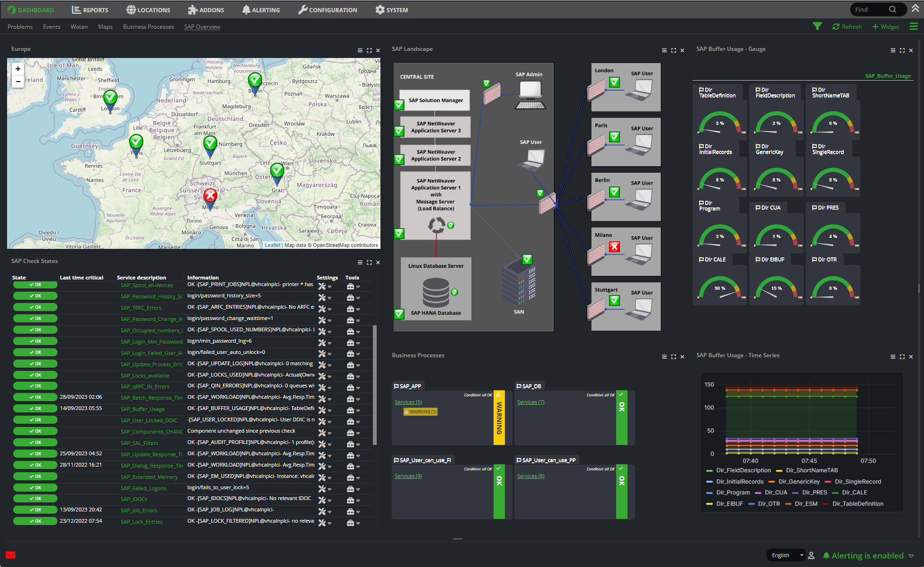Open the filter funnel icon
The width and height of the screenshot is (924, 567).
coord(818,26)
